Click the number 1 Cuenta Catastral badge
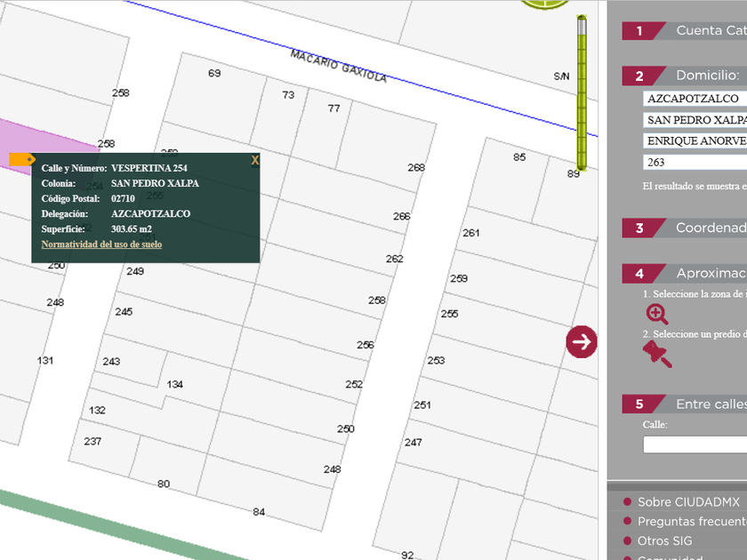Image resolution: width=747 pixels, height=560 pixels. [639, 31]
